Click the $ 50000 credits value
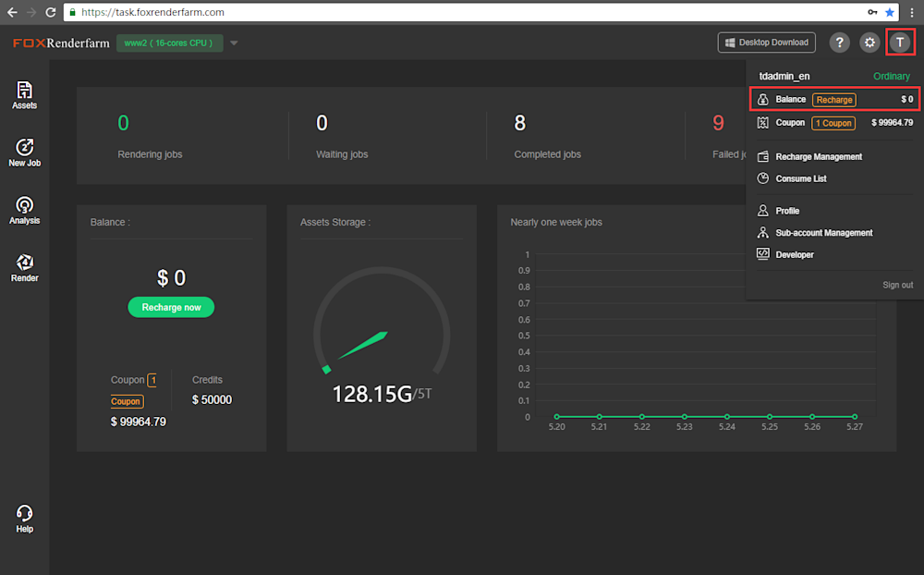924x575 pixels. 212,400
